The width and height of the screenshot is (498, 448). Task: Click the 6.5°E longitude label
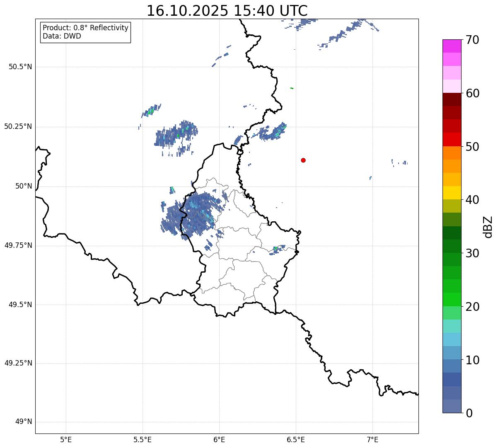point(296,440)
